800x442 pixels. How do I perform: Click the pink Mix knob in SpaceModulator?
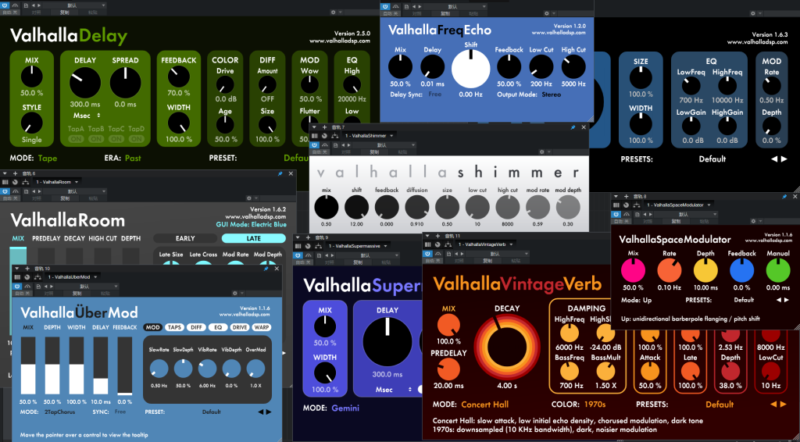point(632,270)
